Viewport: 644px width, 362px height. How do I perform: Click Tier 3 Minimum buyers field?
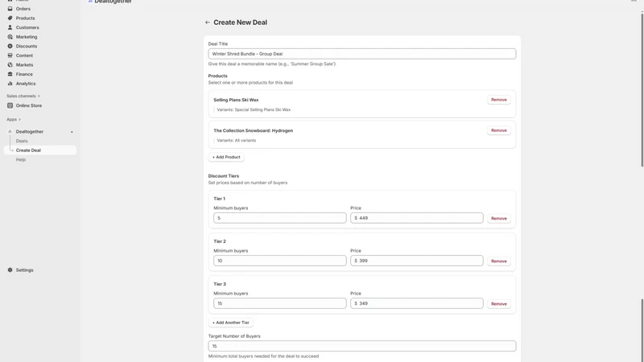pyautogui.click(x=279, y=303)
